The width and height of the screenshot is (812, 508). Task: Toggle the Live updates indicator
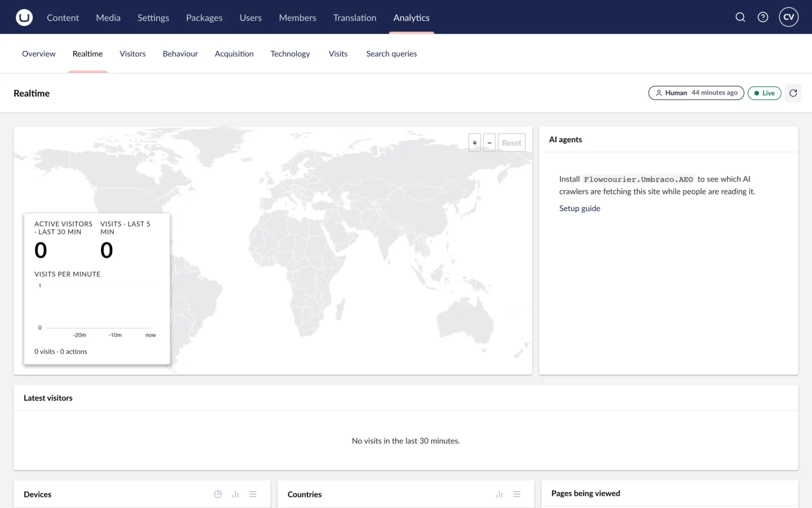(x=764, y=93)
